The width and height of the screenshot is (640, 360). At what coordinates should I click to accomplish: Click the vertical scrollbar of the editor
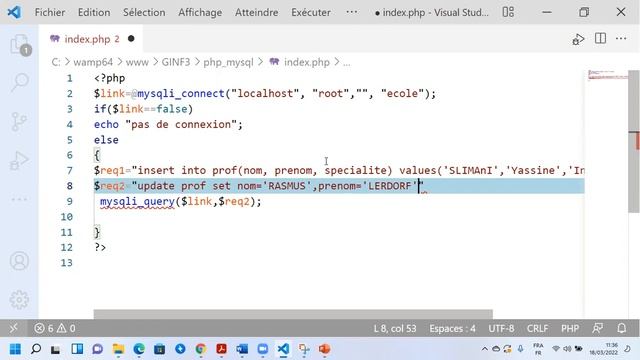(634, 141)
